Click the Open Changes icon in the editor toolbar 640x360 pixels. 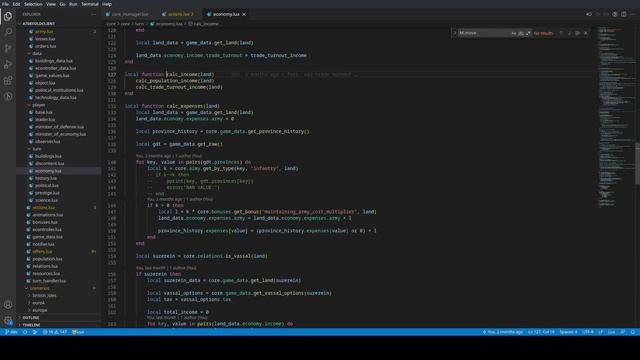tap(589, 14)
